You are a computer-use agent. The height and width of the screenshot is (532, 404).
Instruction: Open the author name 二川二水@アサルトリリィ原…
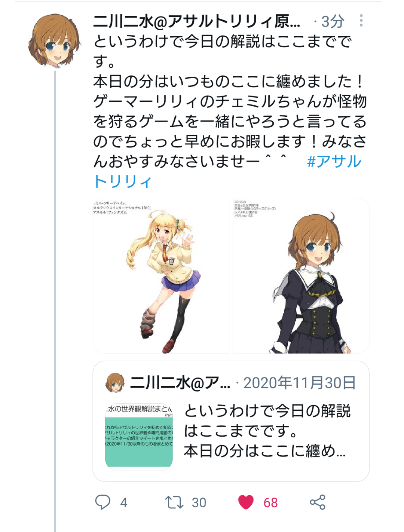click(196, 22)
